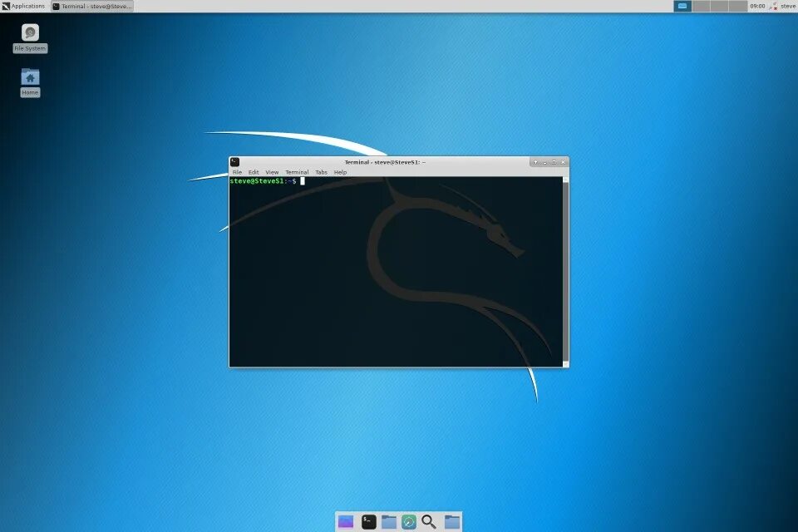
Task: Maximize the Terminal window
Action: coord(554,162)
